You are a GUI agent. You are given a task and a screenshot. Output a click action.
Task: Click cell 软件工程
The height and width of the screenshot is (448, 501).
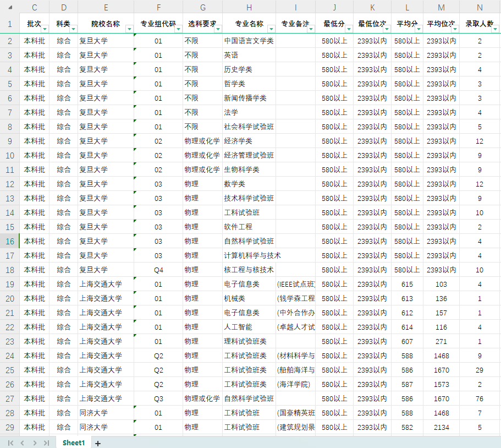(249, 227)
